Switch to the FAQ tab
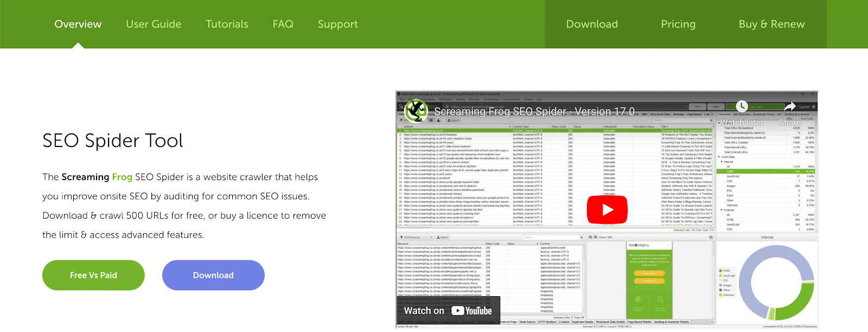 pyautogui.click(x=283, y=24)
